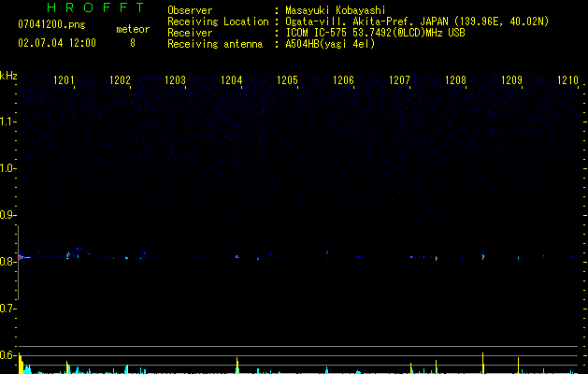Image resolution: width=588 pixels, height=374 pixels.
Task: Click the meteor label
Action: tap(133, 29)
